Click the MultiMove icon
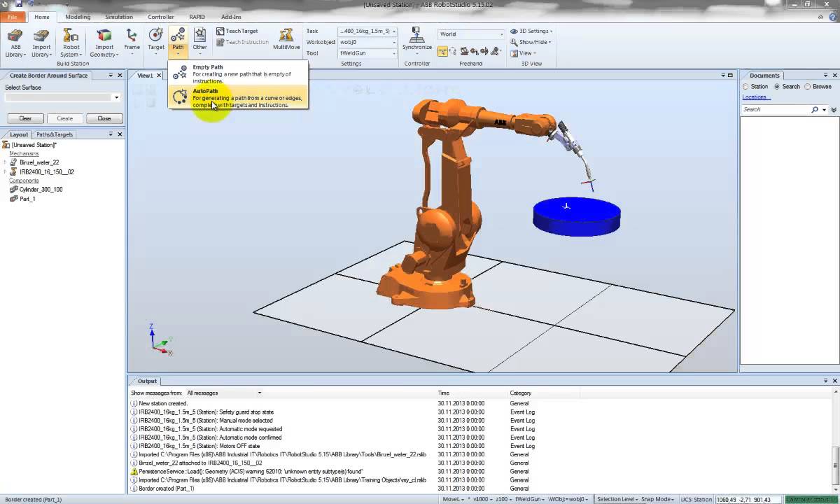This screenshot has height=504, width=840. coord(286,35)
